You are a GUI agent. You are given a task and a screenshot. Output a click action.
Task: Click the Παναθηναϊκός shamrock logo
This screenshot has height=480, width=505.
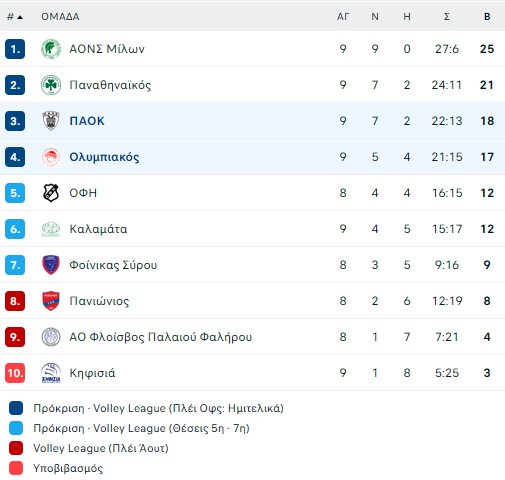tap(51, 85)
